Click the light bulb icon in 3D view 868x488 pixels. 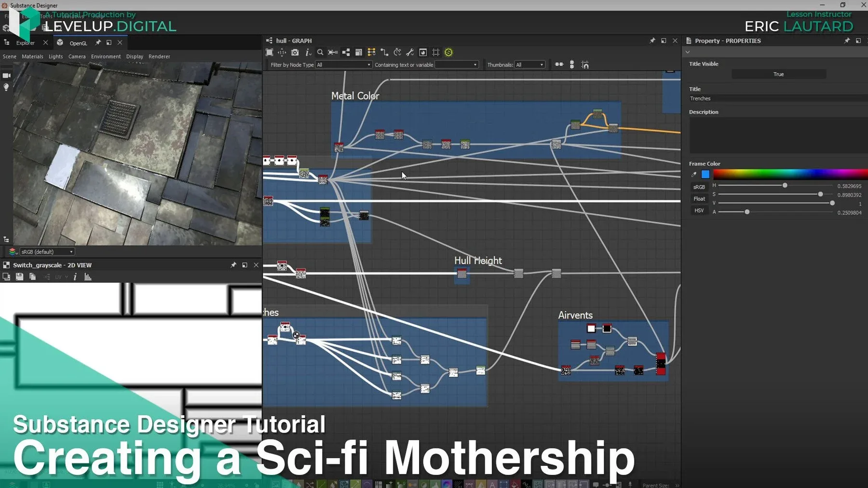pos(6,87)
